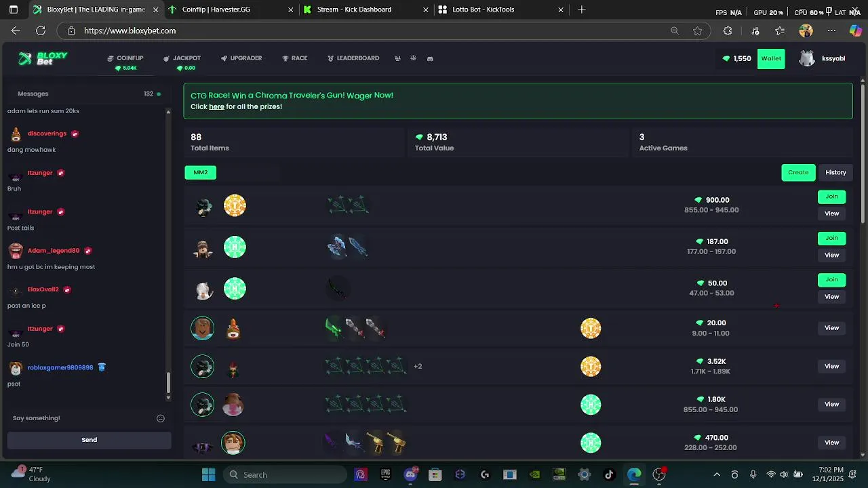The image size is (868, 488).
Task: Join the 187.00 coinflip game
Action: click(x=831, y=238)
